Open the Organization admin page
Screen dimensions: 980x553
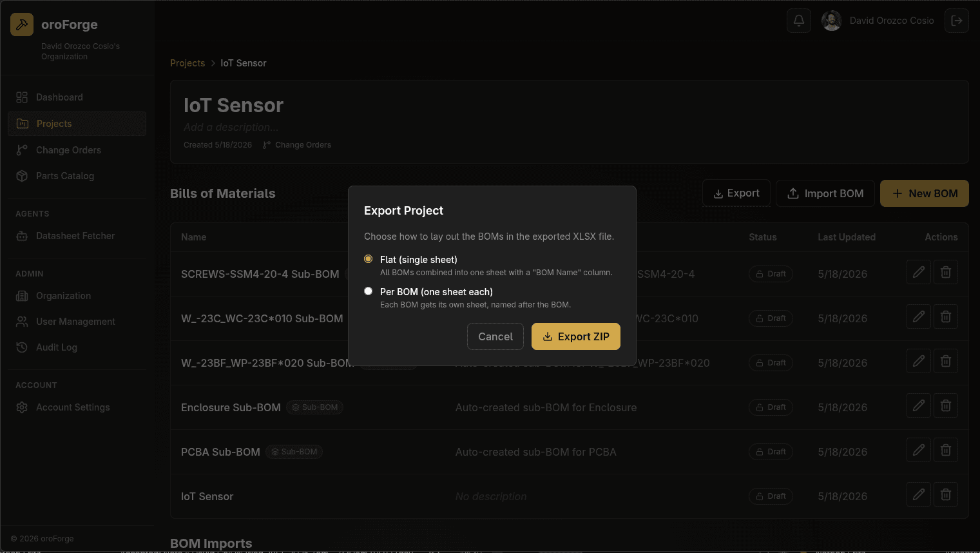click(x=77, y=296)
